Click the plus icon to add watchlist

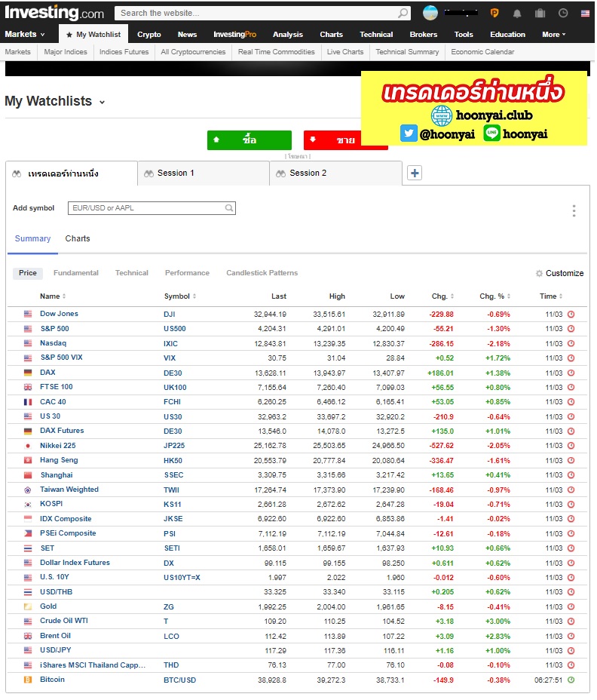click(x=415, y=173)
